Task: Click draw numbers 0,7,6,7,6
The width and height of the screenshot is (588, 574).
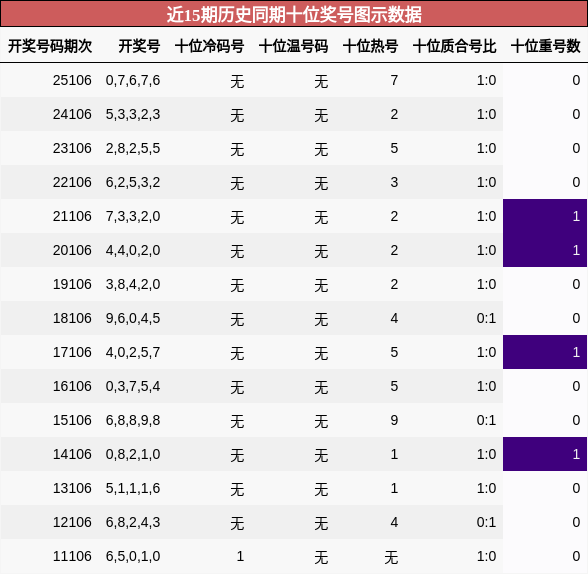Action: pyautogui.click(x=133, y=80)
